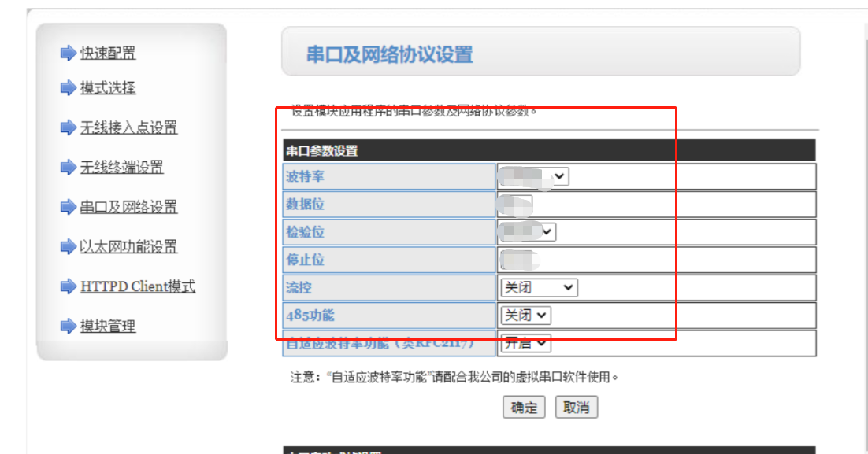The image size is (868, 454).
Task: Open the 快速配置 sidebar link
Action: tap(108, 54)
